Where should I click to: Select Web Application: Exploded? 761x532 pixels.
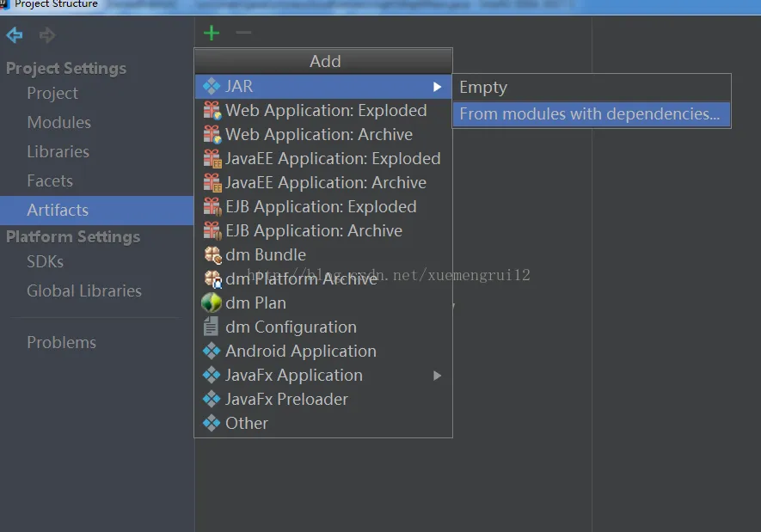[x=326, y=111]
